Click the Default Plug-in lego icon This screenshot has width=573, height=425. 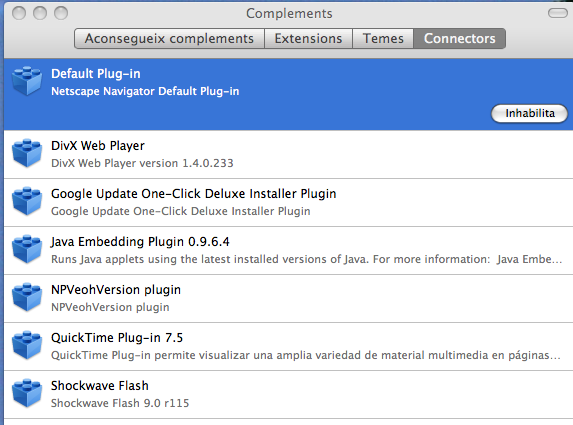pyautogui.click(x=27, y=81)
